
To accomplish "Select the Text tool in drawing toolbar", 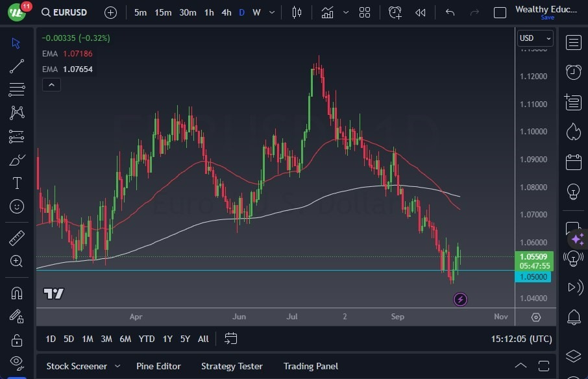I will click(16, 183).
